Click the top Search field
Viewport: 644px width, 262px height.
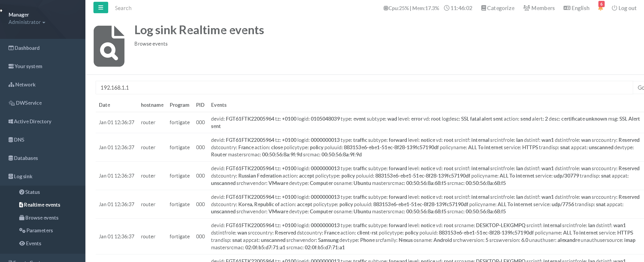pyautogui.click(x=123, y=8)
